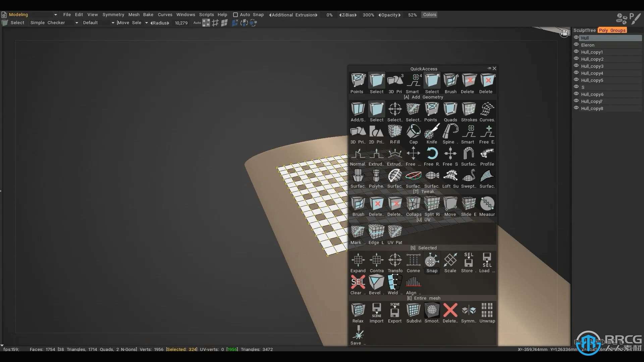
Task: Click the Profile tool icon
Action: 487,157
